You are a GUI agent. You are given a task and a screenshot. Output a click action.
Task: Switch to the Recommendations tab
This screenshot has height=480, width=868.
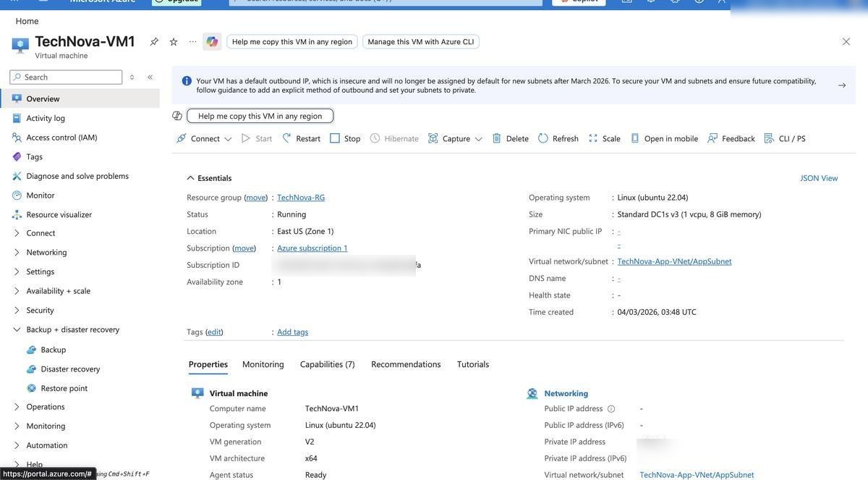tap(406, 364)
